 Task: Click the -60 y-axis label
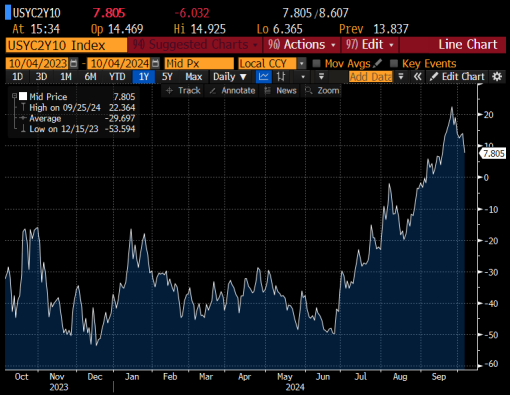coord(491,364)
